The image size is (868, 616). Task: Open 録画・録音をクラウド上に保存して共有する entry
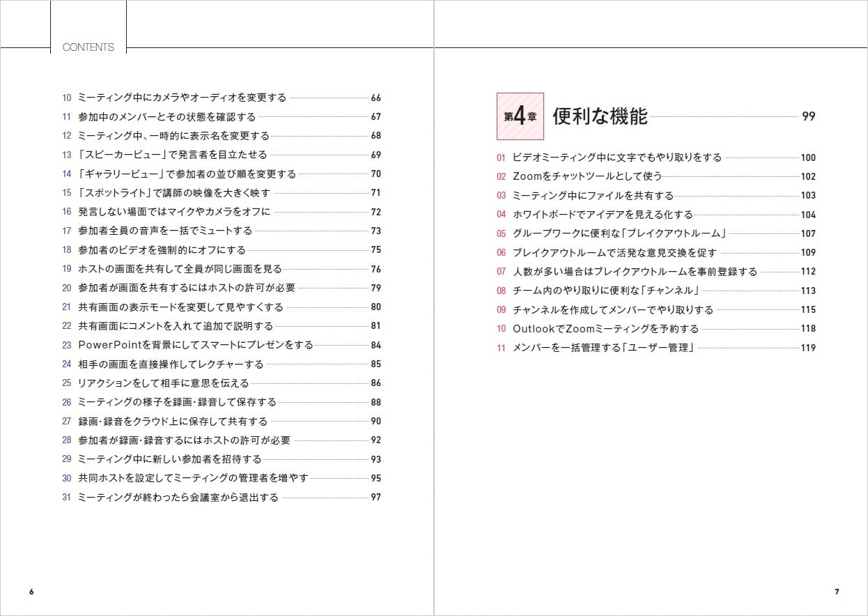(173, 421)
